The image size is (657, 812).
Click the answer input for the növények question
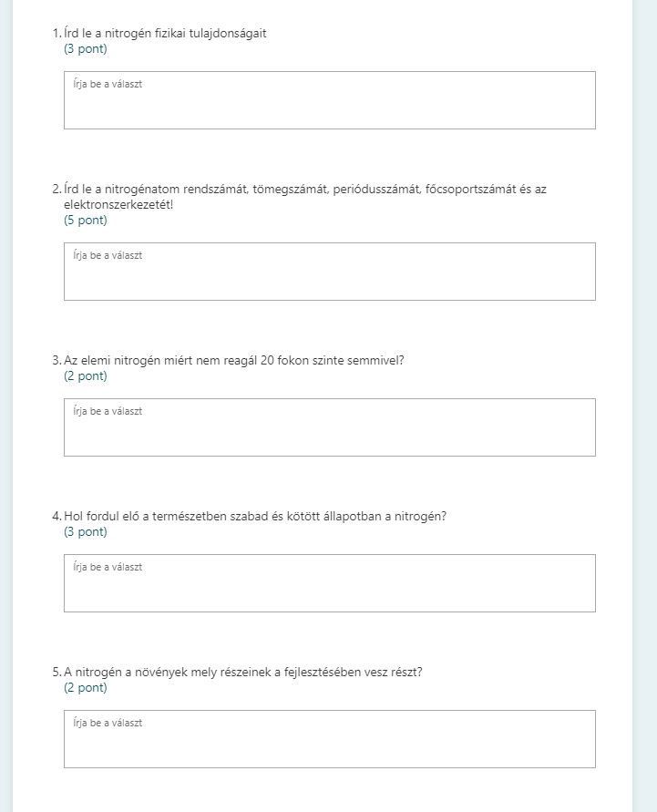[329, 739]
